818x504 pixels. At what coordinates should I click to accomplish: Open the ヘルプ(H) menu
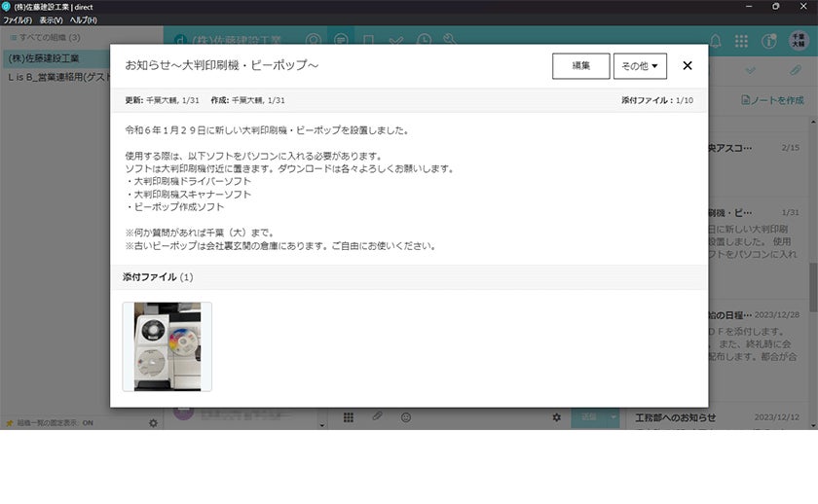click(x=83, y=20)
